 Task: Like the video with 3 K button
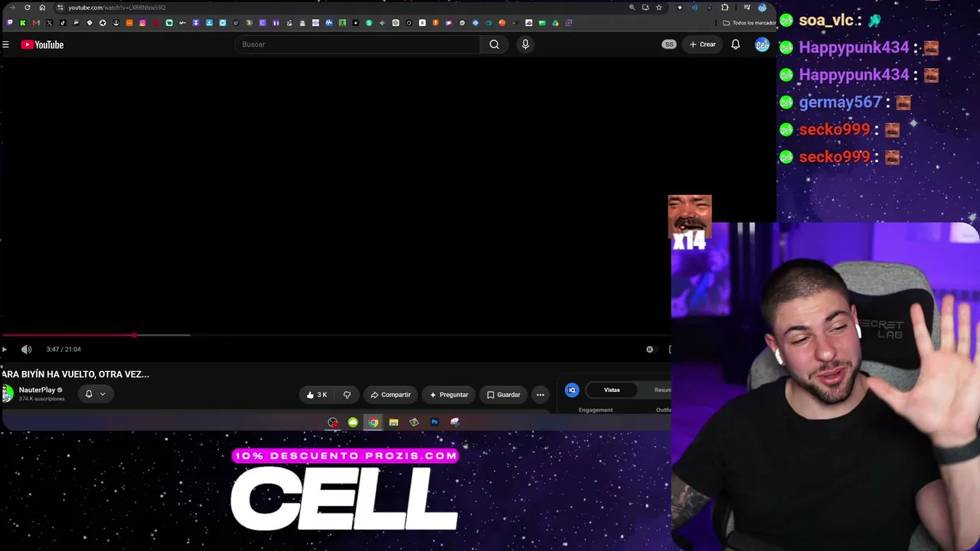coord(316,395)
